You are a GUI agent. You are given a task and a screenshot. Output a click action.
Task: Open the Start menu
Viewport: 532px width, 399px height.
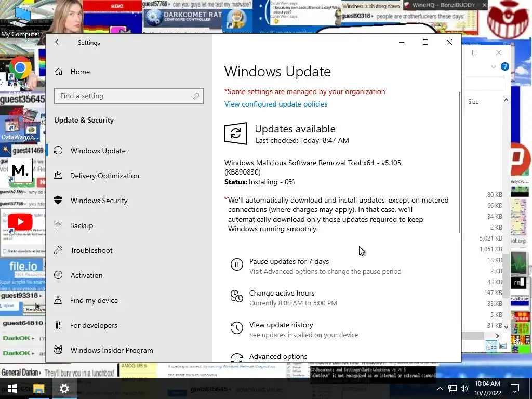coord(12,389)
